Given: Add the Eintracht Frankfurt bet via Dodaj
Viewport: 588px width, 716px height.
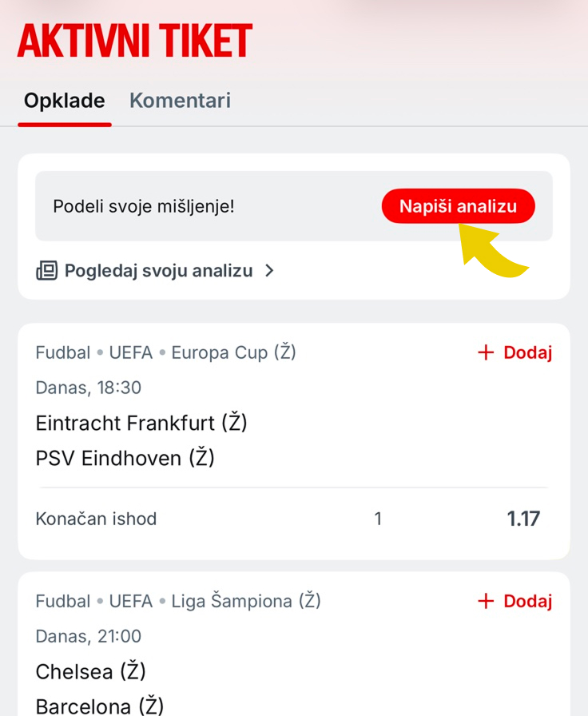Looking at the screenshot, I should [x=515, y=352].
